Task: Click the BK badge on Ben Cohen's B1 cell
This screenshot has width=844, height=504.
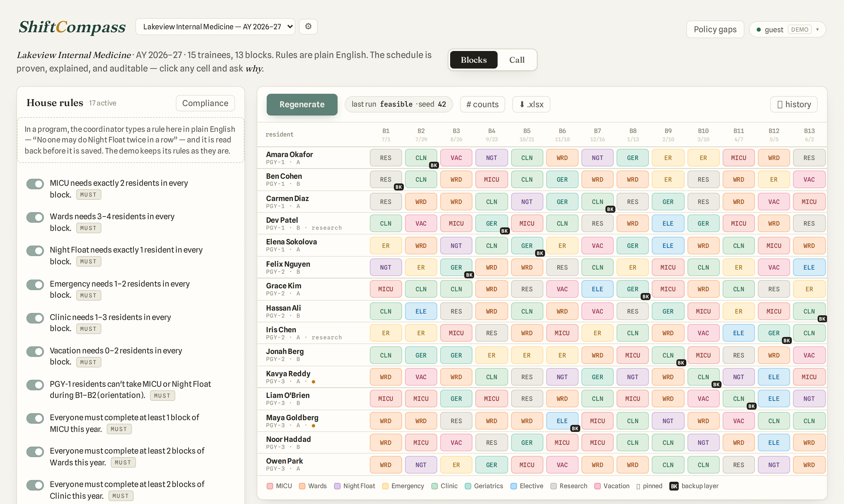Action: 398,187
